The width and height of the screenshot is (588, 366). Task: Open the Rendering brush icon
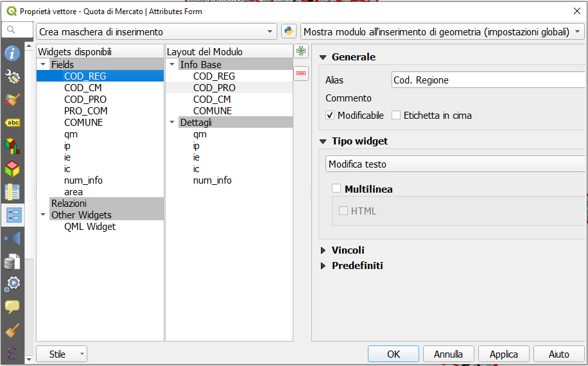(12, 331)
